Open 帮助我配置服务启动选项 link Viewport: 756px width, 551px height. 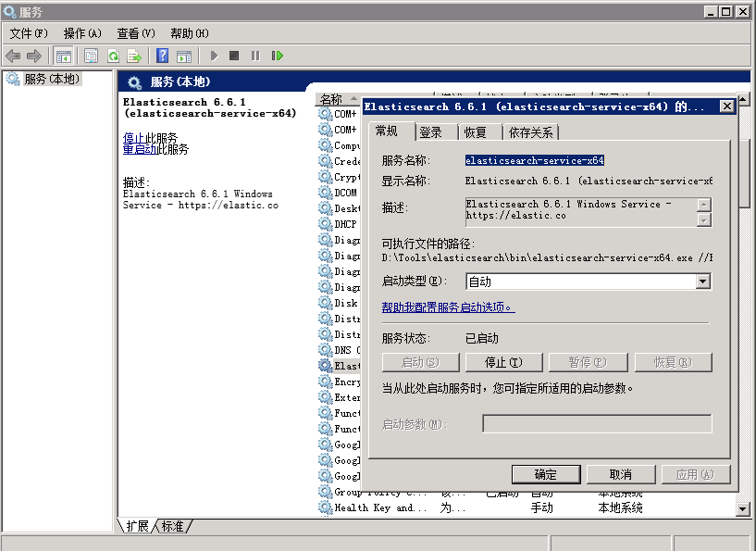point(449,307)
